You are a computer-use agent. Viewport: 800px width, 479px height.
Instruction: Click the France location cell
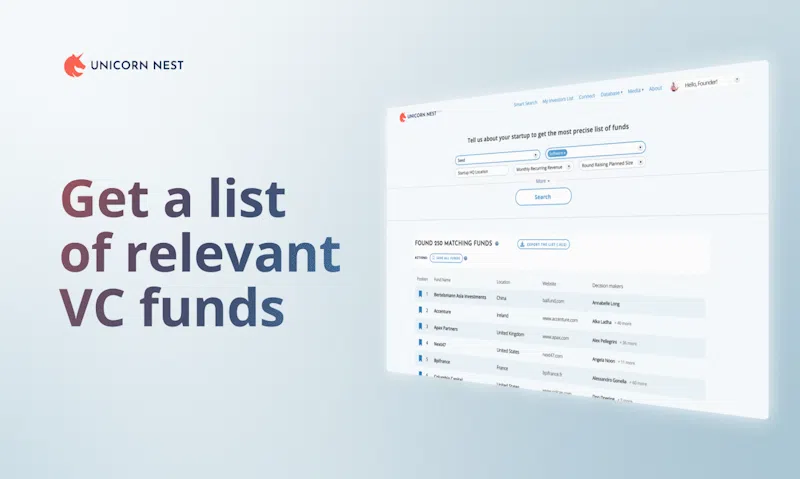point(502,368)
